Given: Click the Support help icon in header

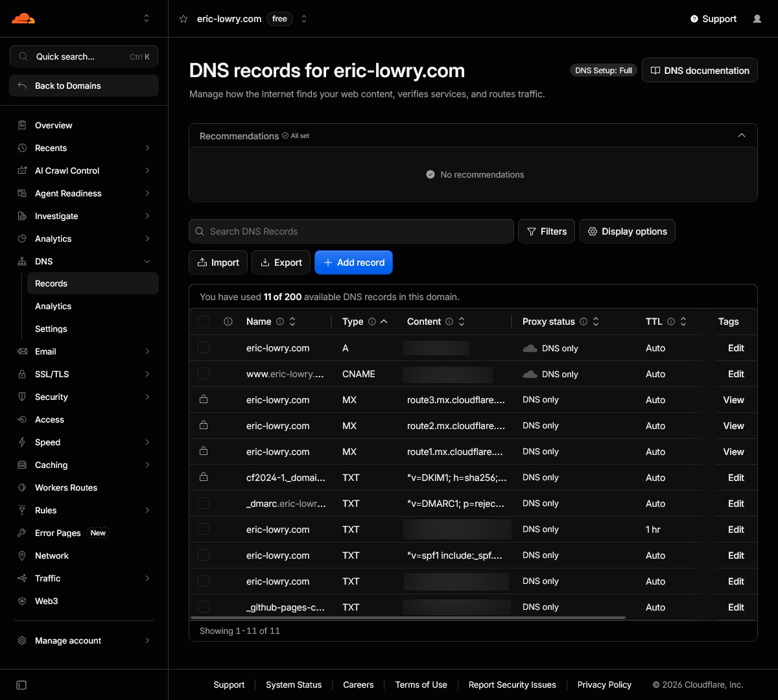Looking at the screenshot, I should pos(694,19).
